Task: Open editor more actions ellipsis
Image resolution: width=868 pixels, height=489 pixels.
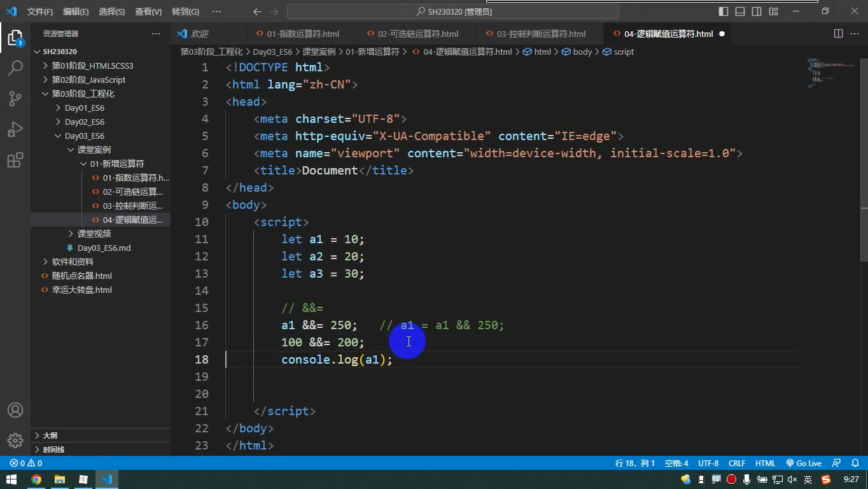Action: [854, 34]
